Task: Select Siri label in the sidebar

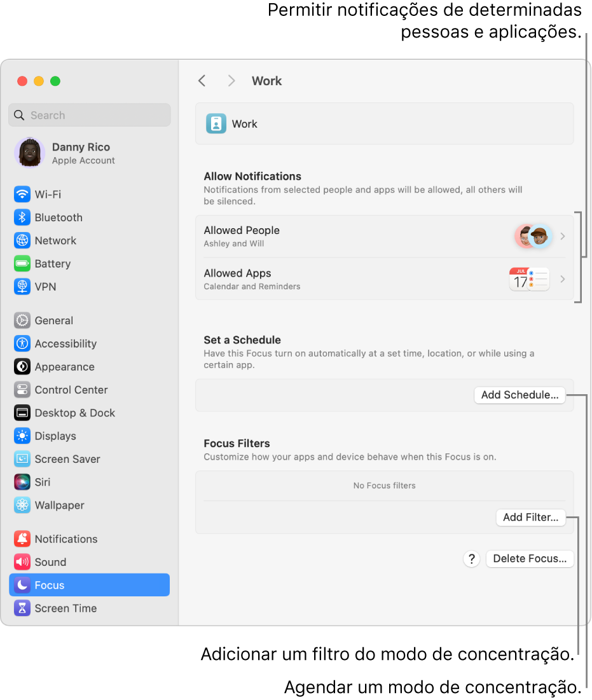Action: (43, 482)
